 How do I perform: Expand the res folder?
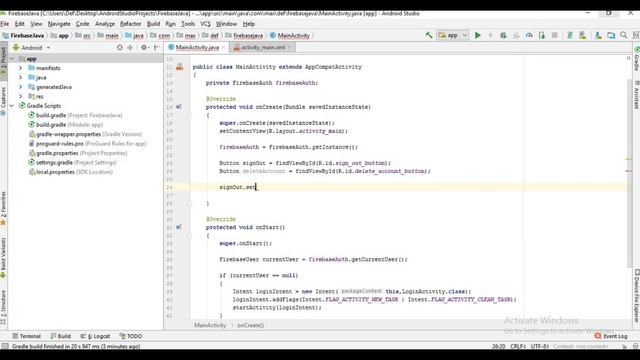20,96
